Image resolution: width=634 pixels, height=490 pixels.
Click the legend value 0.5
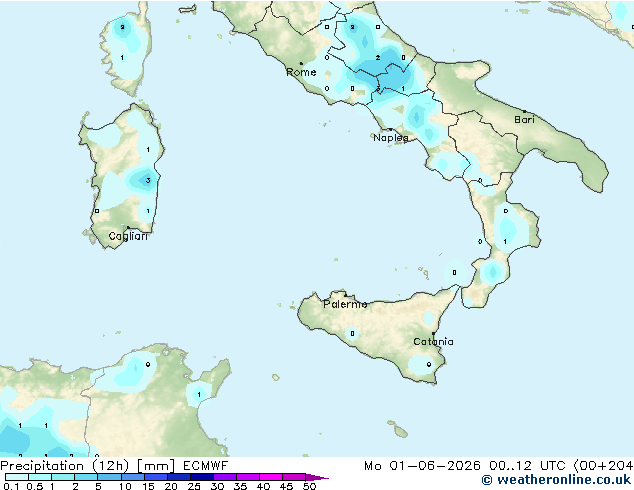coord(34,486)
